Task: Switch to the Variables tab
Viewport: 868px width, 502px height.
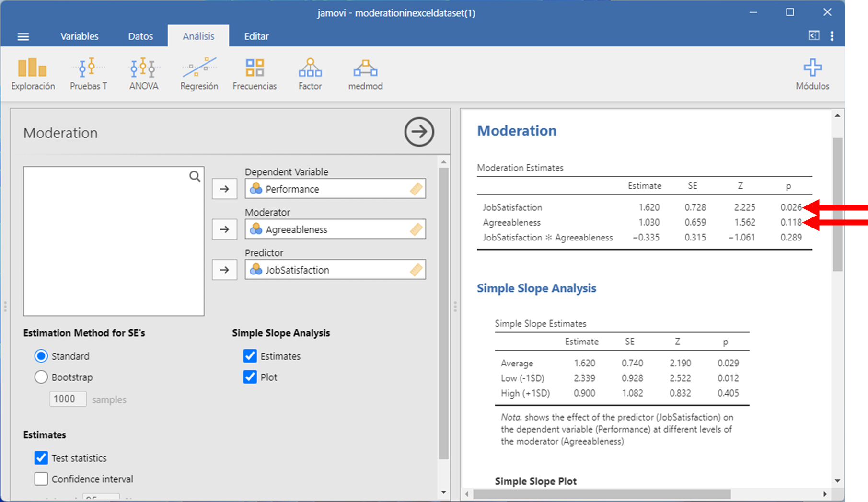Action: (80, 36)
